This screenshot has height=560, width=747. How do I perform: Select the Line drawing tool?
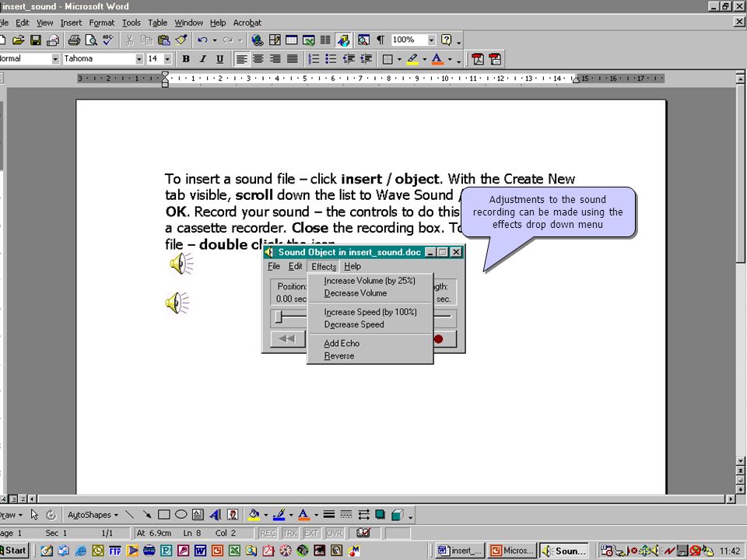tap(130, 515)
